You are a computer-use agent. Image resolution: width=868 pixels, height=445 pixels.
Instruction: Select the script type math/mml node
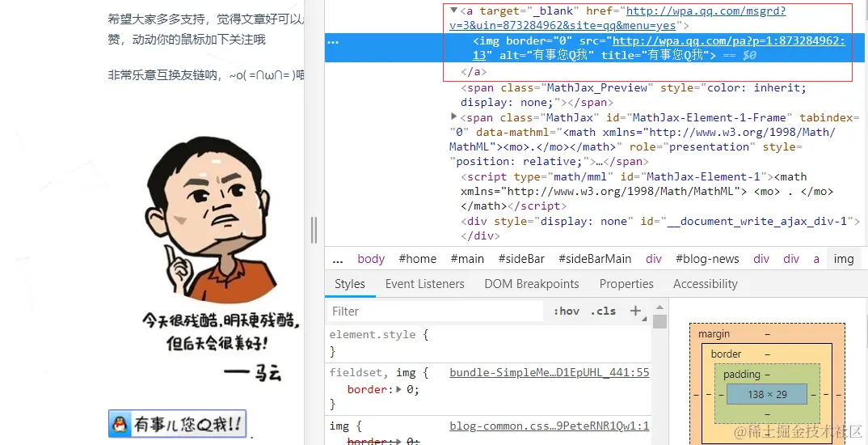pyautogui.click(x=647, y=191)
